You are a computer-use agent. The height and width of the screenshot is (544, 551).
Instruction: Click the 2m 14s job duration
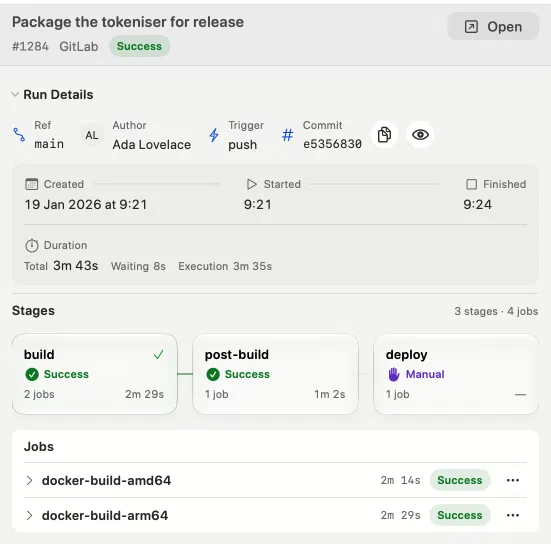pyautogui.click(x=400, y=480)
